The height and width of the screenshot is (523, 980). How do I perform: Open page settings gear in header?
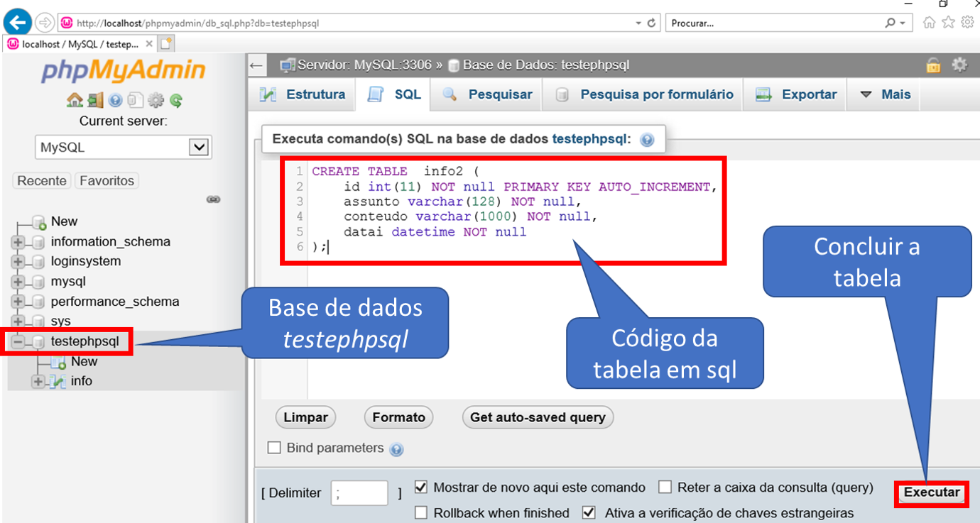pyautogui.click(x=959, y=65)
